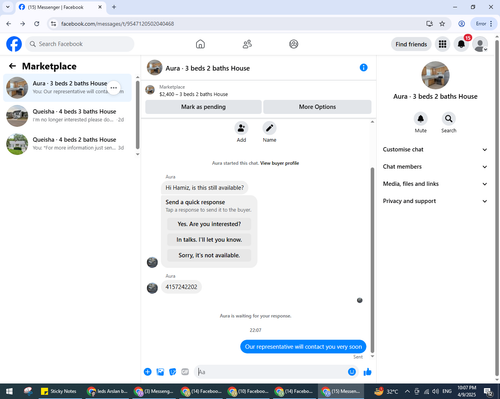Send the quick reply Sorry, it's not available.
Viewport: 500px width, 399px height.
(209, 255)
